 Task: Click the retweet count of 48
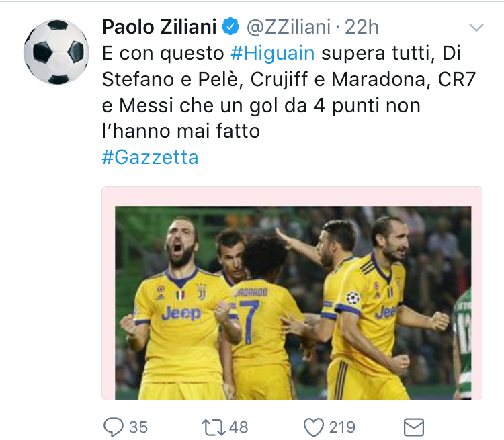pyautogui.click(x=238, y=426)
